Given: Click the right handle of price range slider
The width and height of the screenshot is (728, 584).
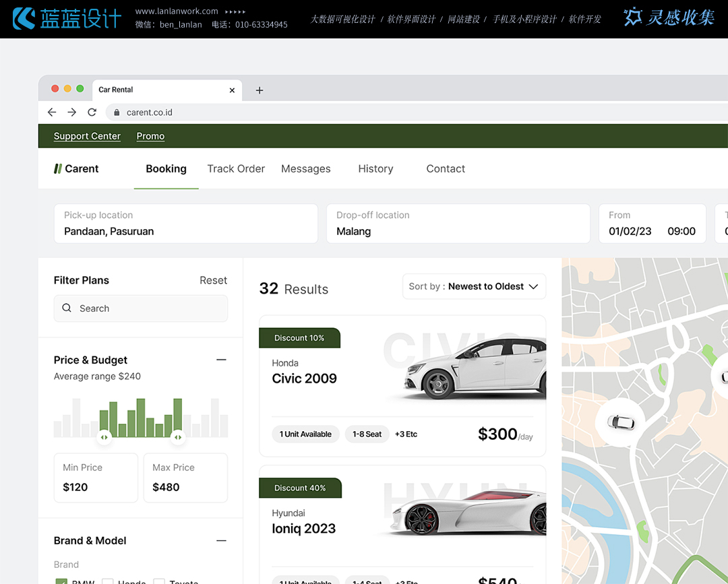Looking at the screenshot, I should coord(177,437).
